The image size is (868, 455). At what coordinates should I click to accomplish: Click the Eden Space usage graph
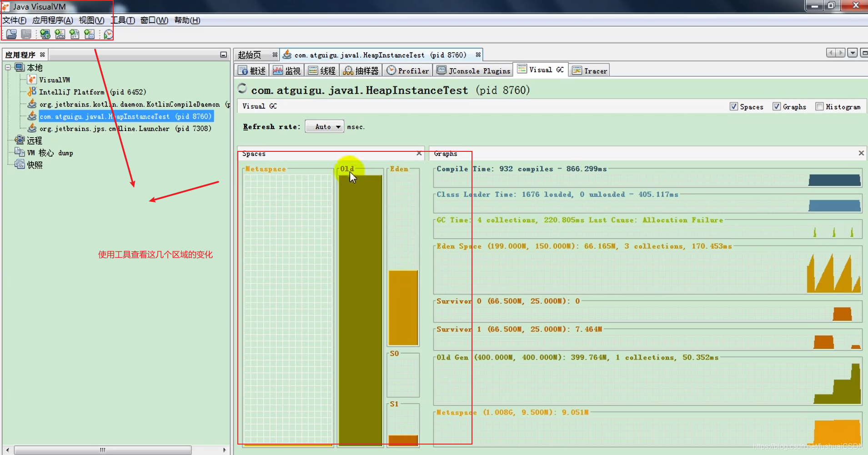click(647, 271)
